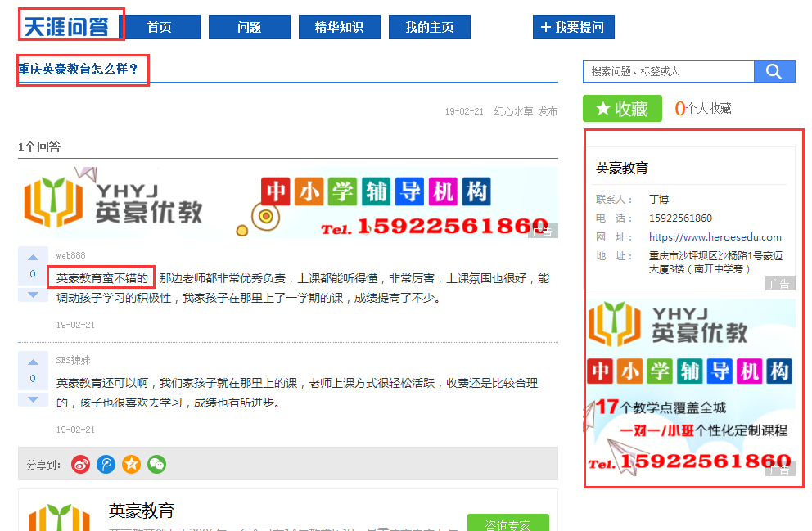The width and height of the screenshot is (812, 531).
Task: Click the vote count of the web888 answer
Action: pyautogui.click(x=33, y=274)
